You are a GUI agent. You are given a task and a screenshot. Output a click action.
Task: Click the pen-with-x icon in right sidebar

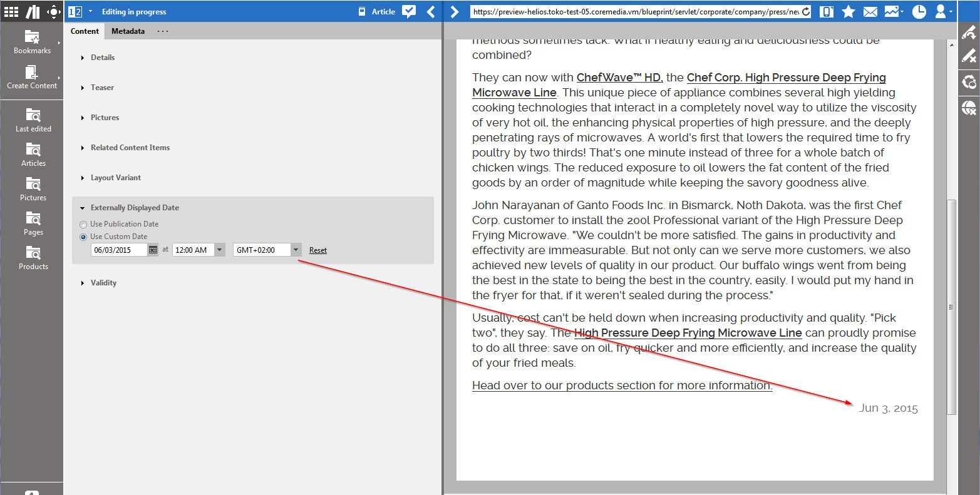click(x=969, y=56)
